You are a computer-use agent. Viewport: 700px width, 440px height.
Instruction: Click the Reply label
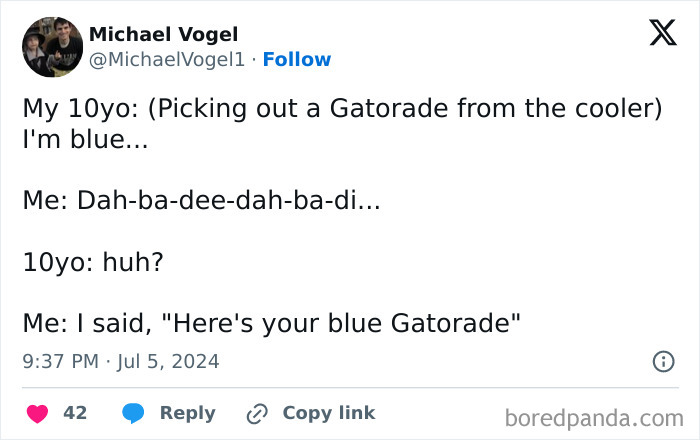click(x=187, y=413)
